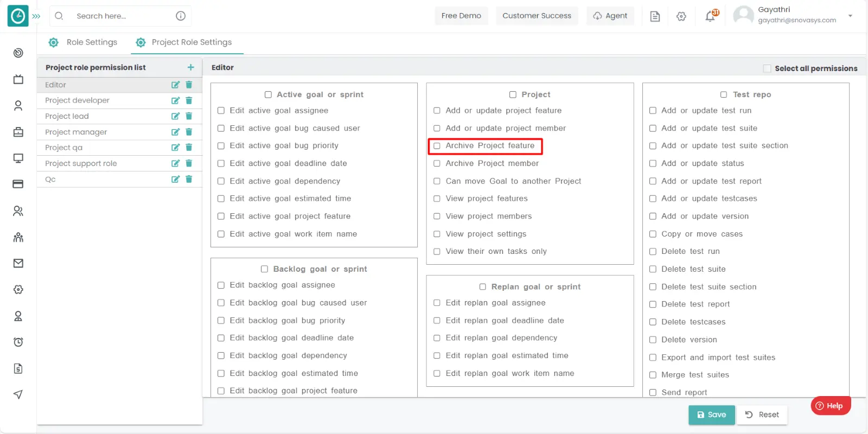The image size is (868, 434).
Task: Click the edit icon for Qc role
Action: (x=175, y=179)
